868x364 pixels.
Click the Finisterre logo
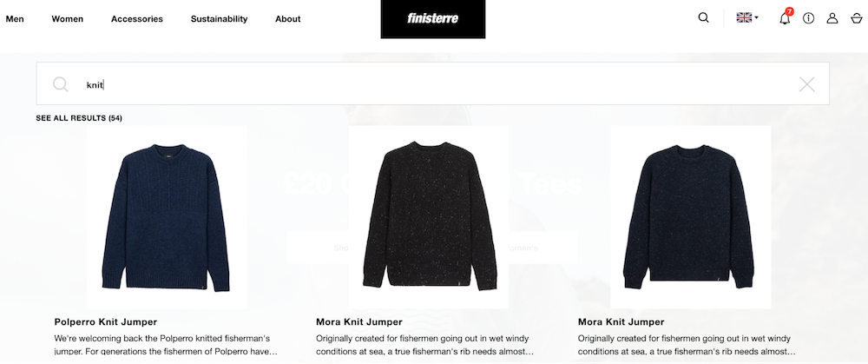pyautogui.click(x=433, y=19)
